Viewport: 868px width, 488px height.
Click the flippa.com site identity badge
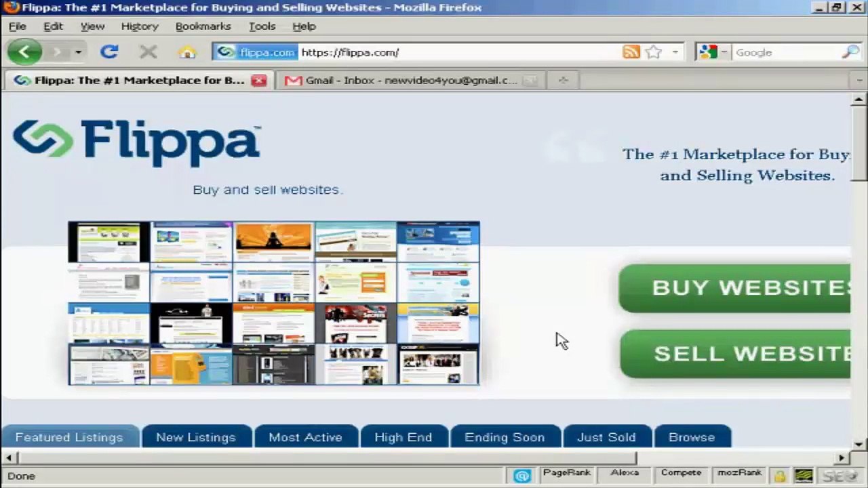256,52
